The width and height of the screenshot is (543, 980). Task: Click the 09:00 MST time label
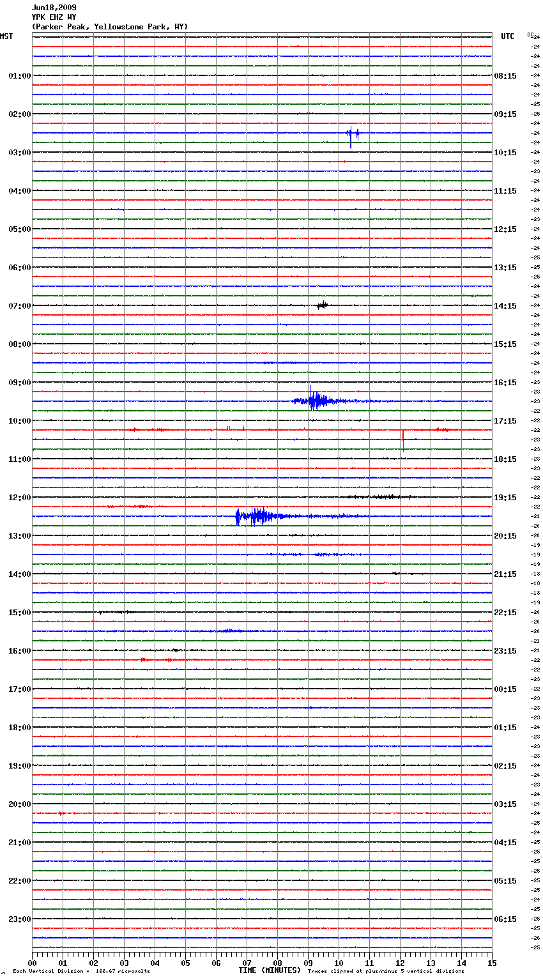[x=20, y=383]
